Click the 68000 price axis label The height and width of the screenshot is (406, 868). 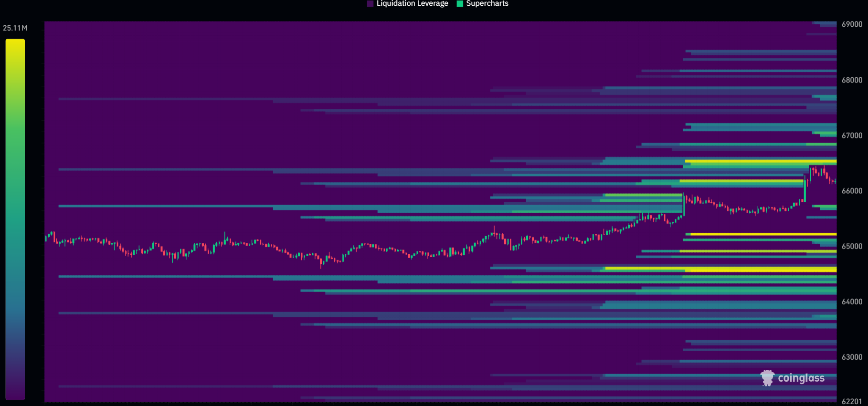[852, 80]
